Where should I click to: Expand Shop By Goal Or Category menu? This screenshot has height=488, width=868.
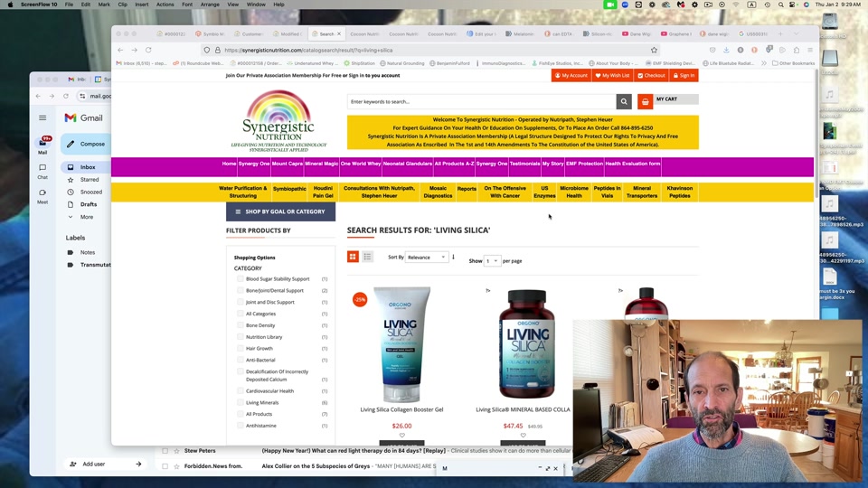280,211
